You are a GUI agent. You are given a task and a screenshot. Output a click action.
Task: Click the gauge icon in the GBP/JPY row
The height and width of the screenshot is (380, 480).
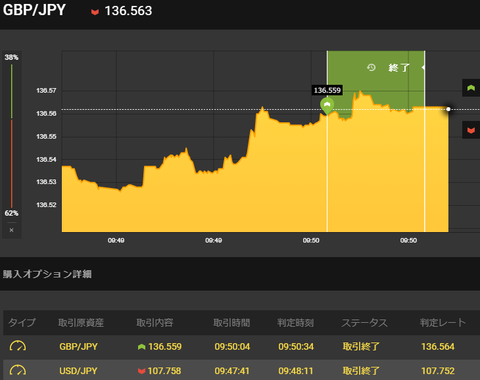(x=18, y=346)
